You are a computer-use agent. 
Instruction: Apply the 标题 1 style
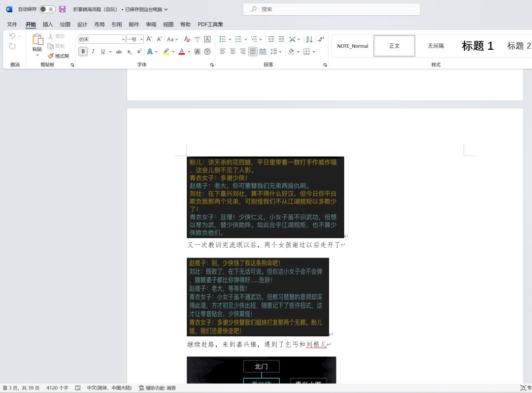click(477, 46)
